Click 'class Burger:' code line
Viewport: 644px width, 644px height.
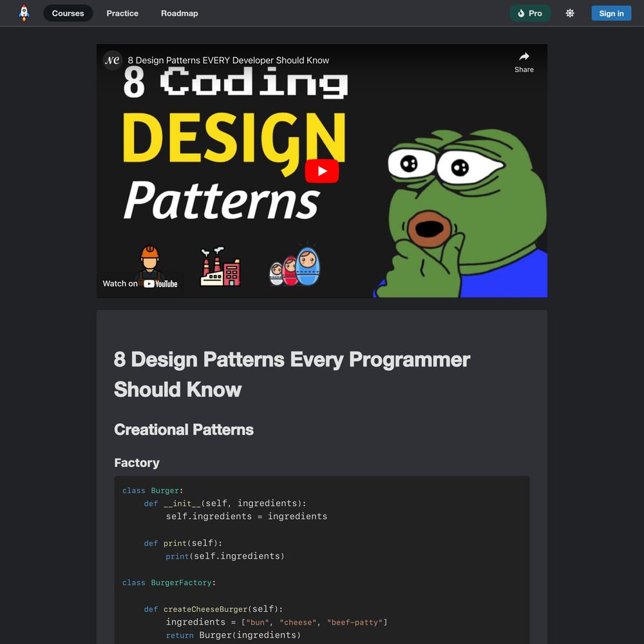tap(153, 491)
